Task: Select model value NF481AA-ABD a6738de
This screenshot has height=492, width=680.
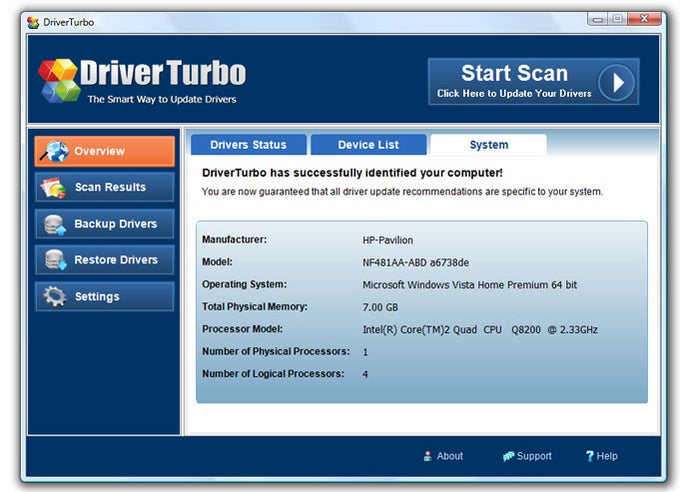Action: pyautogui.click(x=415, y=262)
